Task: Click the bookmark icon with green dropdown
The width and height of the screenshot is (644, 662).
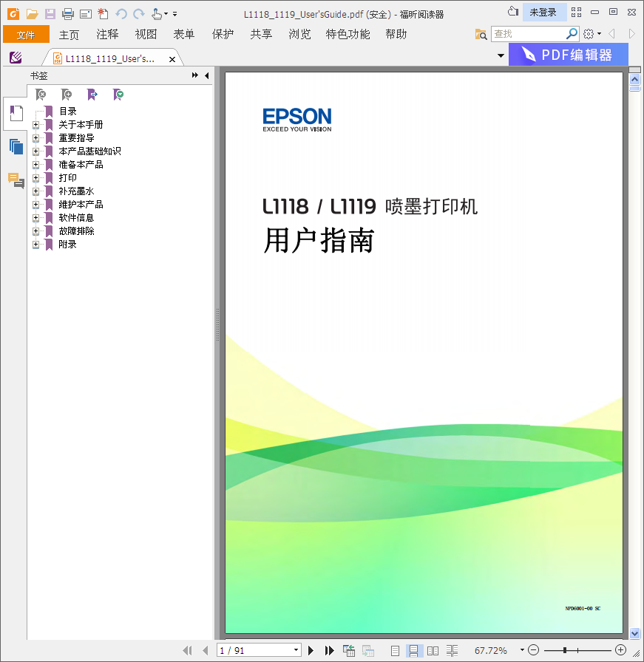Action: click(118, 94)
